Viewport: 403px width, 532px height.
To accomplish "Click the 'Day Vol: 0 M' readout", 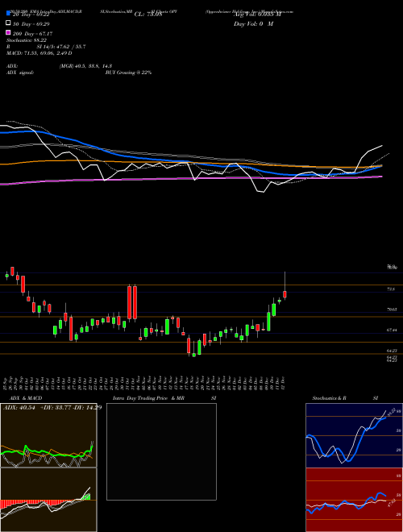I will [x=253, y=24].
